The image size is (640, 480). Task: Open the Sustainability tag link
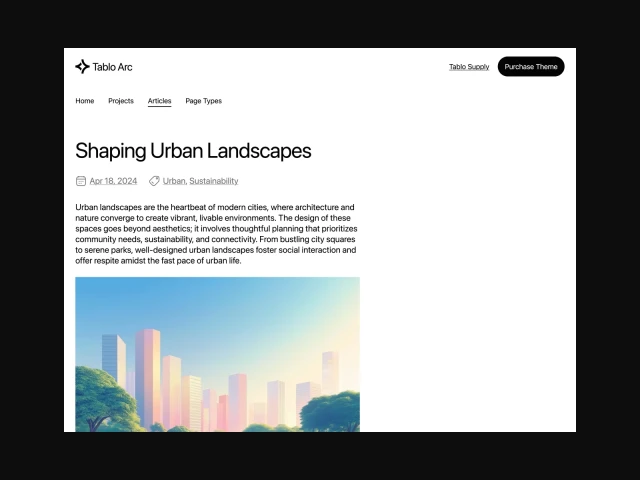(214, 181)
